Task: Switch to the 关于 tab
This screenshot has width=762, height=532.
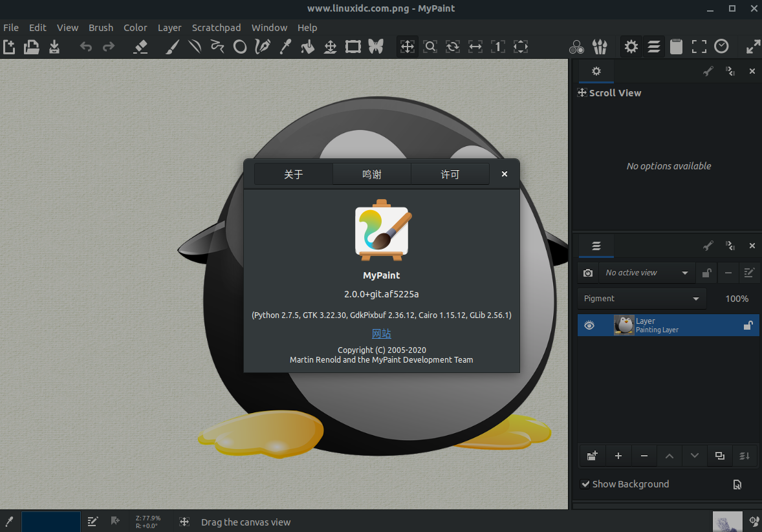Action: 294,175
